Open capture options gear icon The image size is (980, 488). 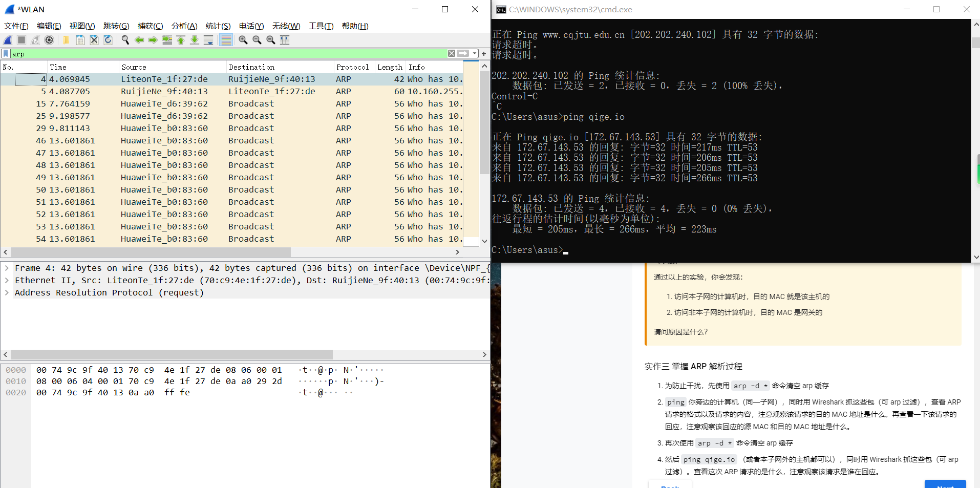[49, 40]
